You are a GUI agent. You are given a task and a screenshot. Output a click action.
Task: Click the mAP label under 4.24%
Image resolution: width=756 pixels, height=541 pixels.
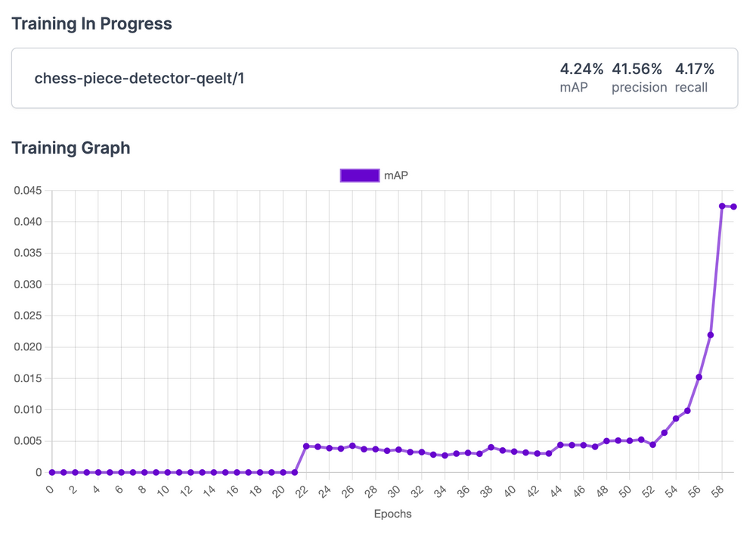click(x=572, y=88)
